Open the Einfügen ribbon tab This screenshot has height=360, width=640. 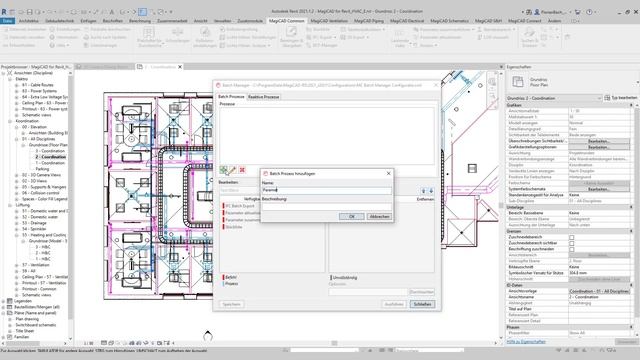pyautogui.click(x=88, y=21)
